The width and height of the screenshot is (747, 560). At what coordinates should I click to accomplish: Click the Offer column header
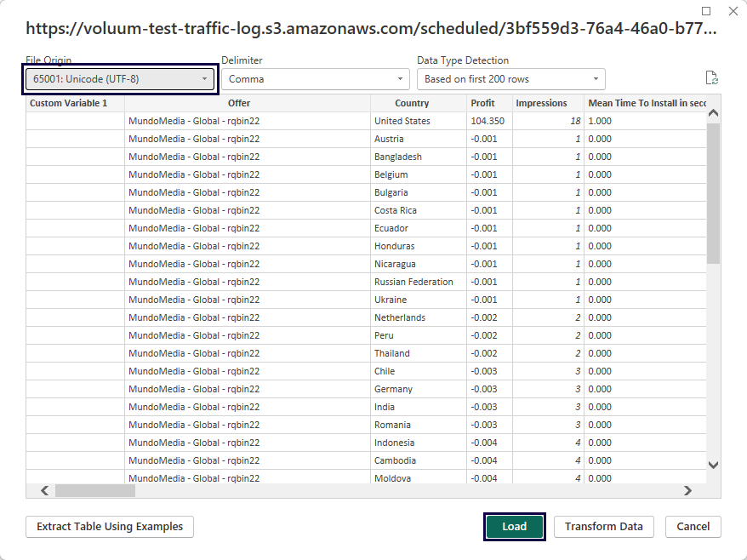click(x=239, y=103)
